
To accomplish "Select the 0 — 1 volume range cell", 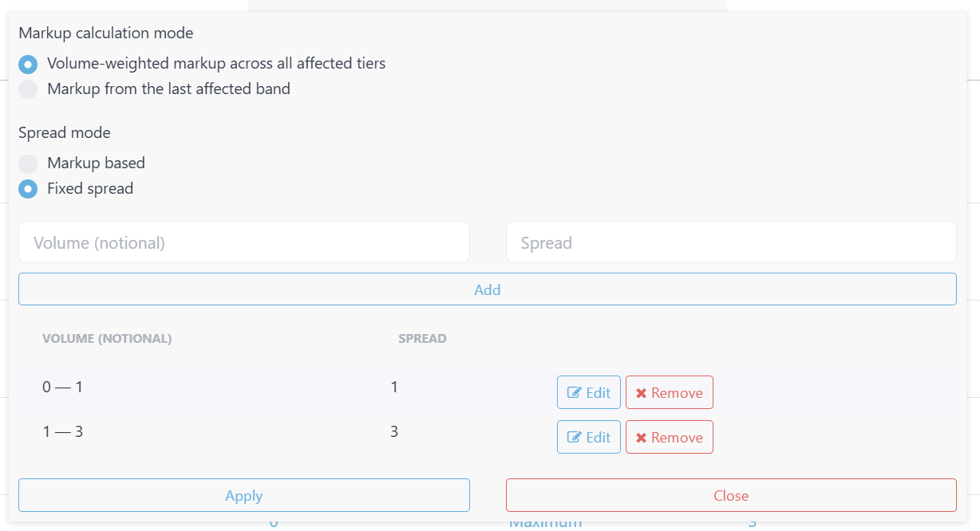I will 63,387.
